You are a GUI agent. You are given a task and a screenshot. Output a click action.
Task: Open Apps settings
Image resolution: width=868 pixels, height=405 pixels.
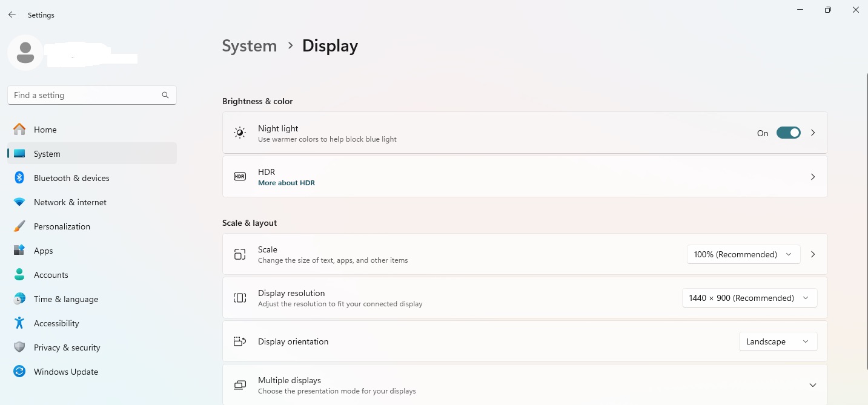click(x=92, y=251)
